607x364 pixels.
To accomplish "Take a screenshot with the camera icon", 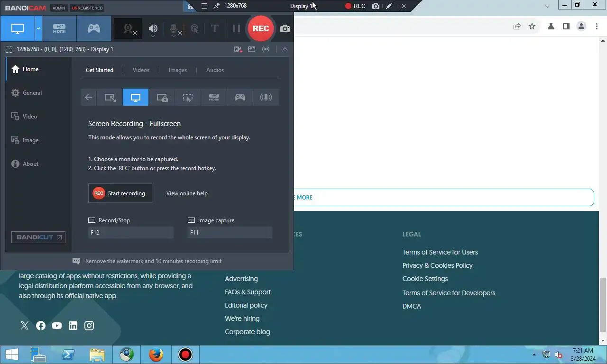I will tap(285, 28).
